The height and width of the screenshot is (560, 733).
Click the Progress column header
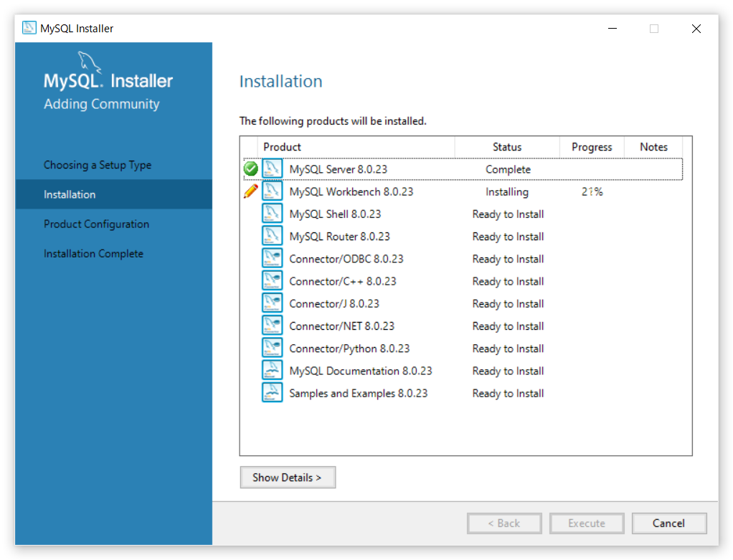(x=592, y=147)
